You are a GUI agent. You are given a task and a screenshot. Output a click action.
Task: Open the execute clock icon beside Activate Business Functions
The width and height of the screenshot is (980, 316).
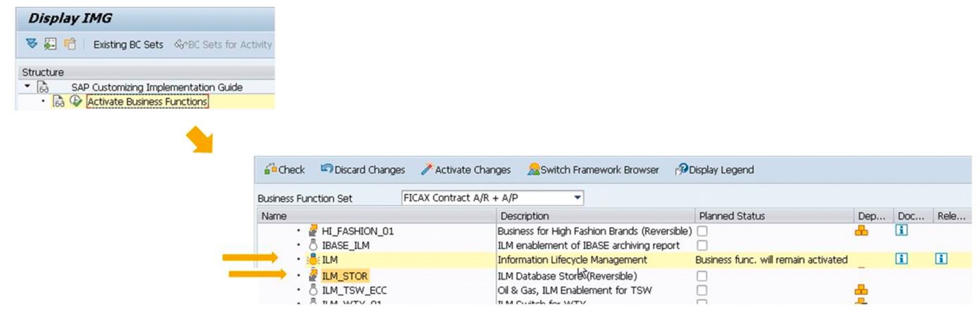(x=76, y=101)
